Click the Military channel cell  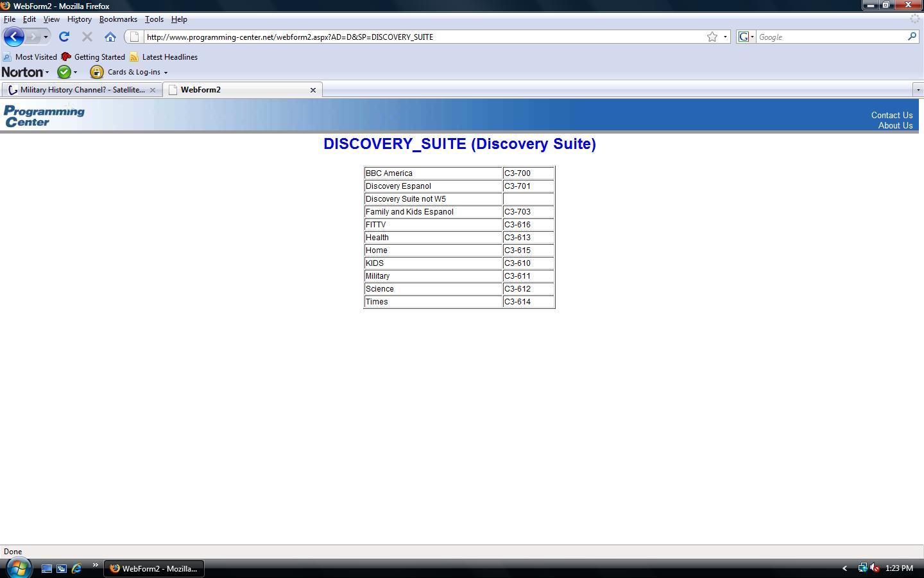click(x=433, y=276)
